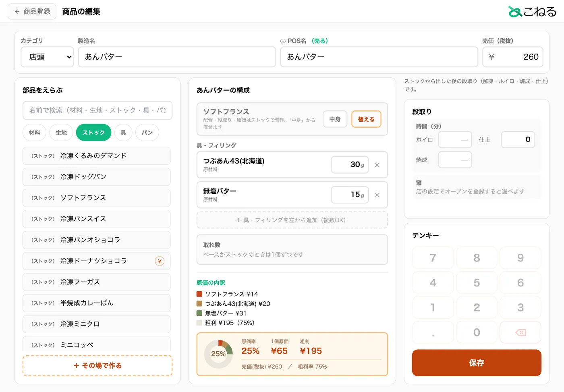Click the 売価 price field showing 260

pyautogui.click(x=513, y=57)
